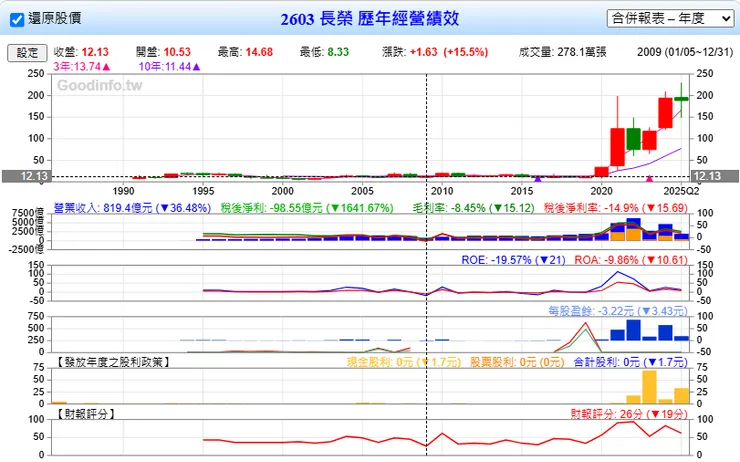This screenshot has height=462, width=740.
Task: Click the 3年:13.74 moving average label
Action: 82,67
